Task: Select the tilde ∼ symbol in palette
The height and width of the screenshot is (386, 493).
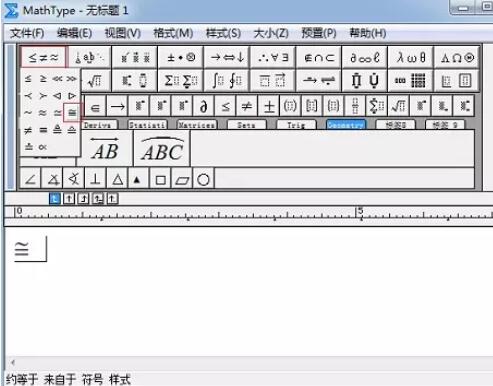Action: [x=28, y=113]
